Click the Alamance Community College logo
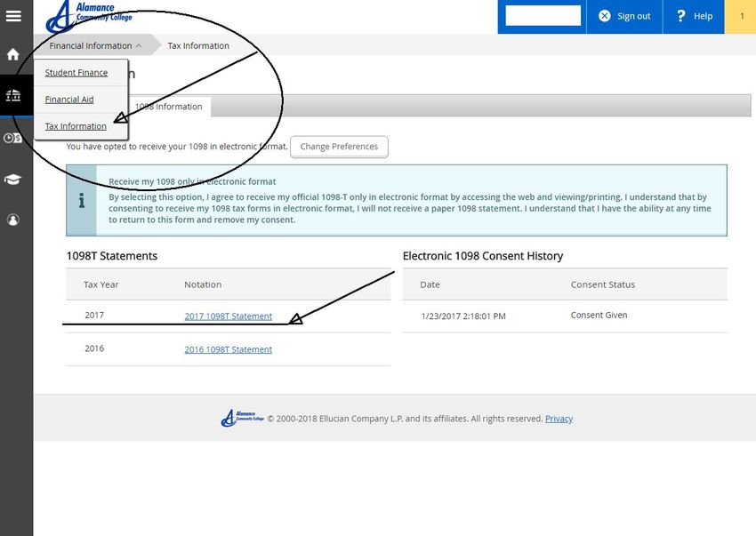This screenshot has height=536, width=756. click(x=89, y=17)
